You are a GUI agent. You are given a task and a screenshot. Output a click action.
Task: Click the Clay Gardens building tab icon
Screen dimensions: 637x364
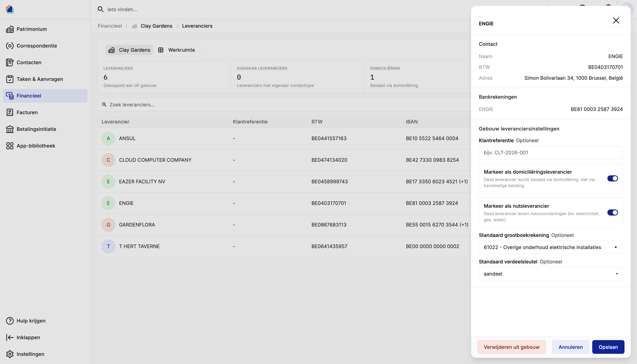pyautogui.click(x=112, y=50)
